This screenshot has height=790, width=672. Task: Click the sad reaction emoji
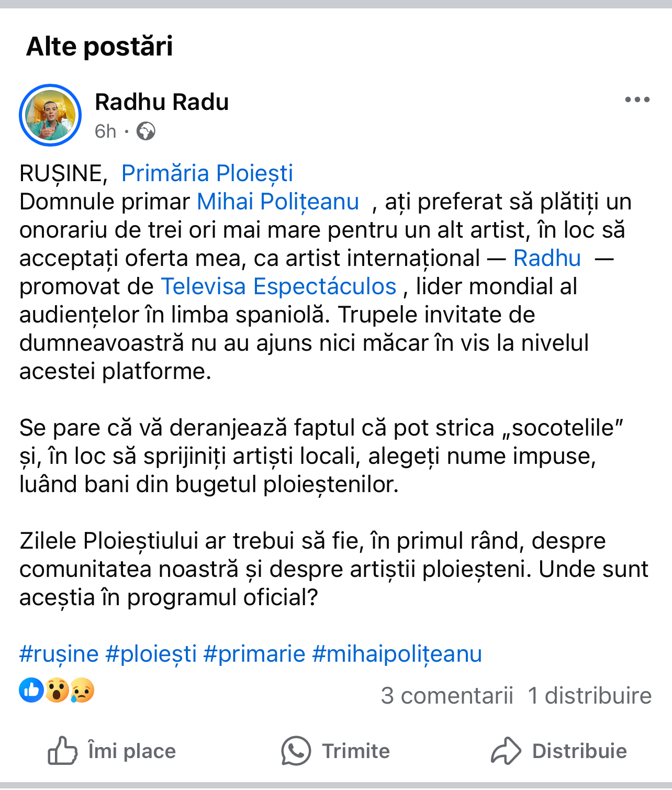pyautogui.click(x=82, y=690)
